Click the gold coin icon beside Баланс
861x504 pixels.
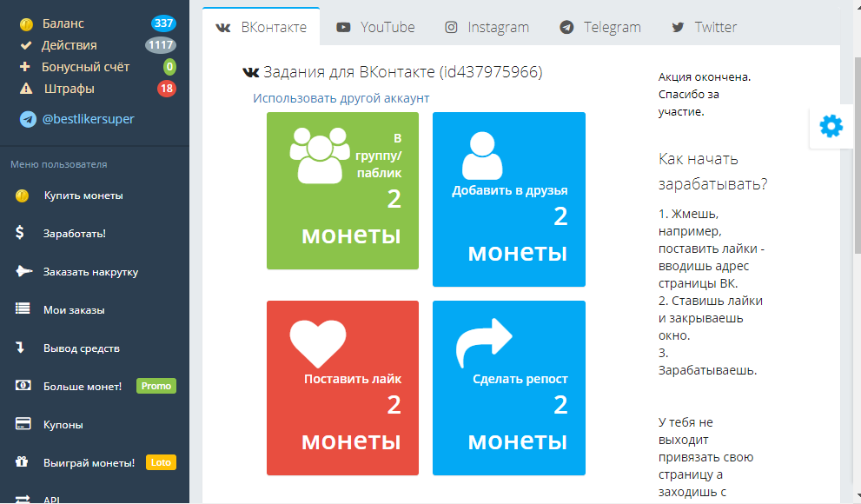[x=26, y=24]
